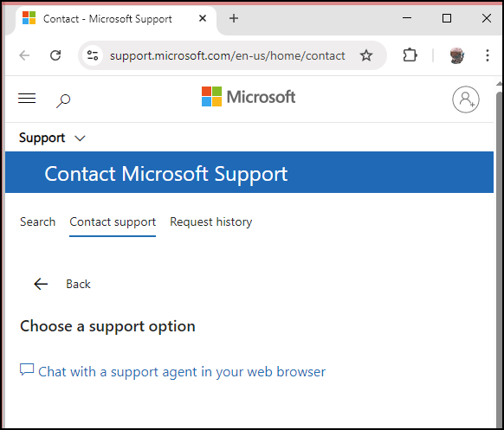Select the Contact support tab

[x=113, y=221]
